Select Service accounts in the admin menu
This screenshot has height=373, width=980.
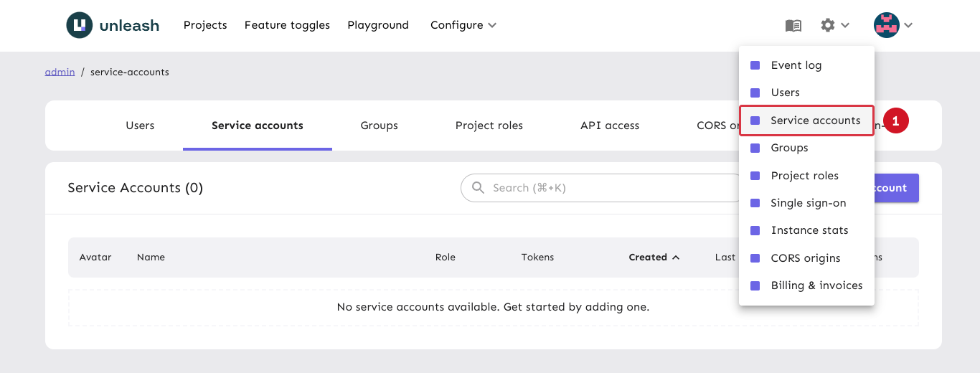(x=815, y=121)
